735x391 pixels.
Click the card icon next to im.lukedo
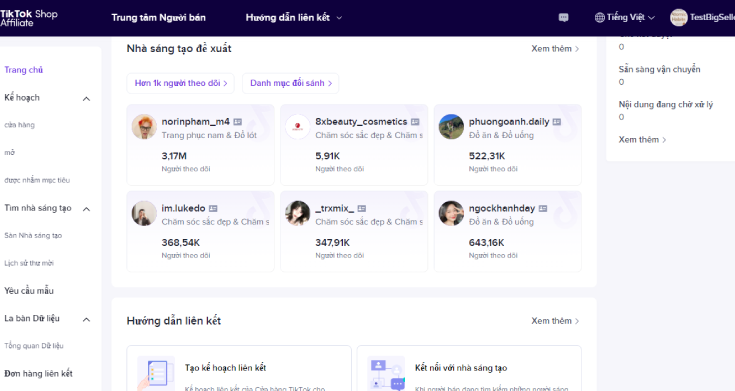[213, 208]
